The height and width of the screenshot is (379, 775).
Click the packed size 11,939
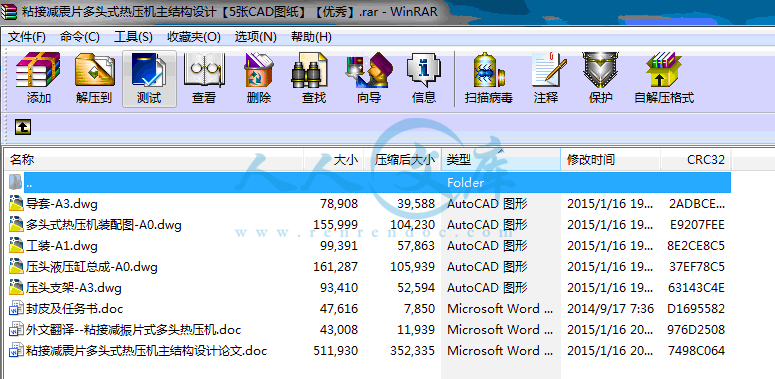pyautogui.click(x=416, y=330)
